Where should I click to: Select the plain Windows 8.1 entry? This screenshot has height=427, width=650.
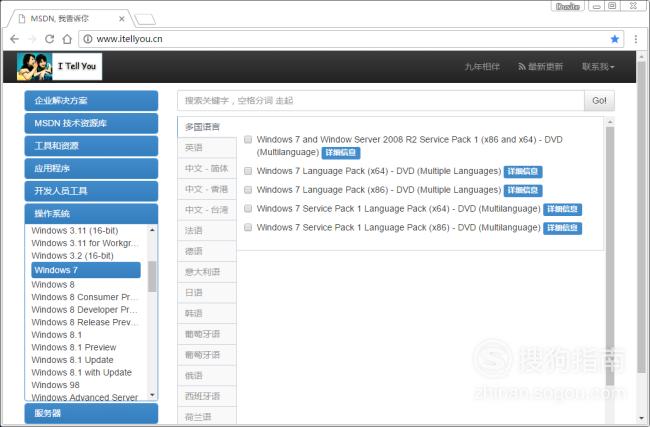(x=57, y=335)
